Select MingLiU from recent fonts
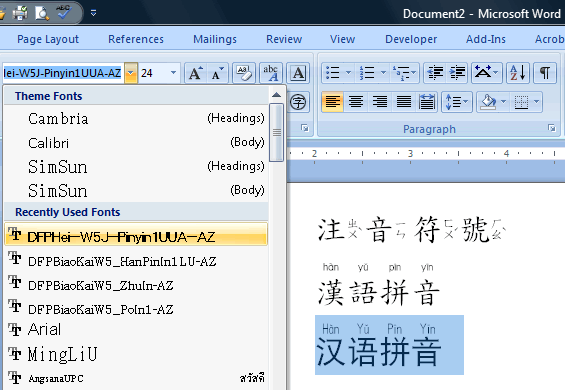565x390 pixels. tap(136, 354)
